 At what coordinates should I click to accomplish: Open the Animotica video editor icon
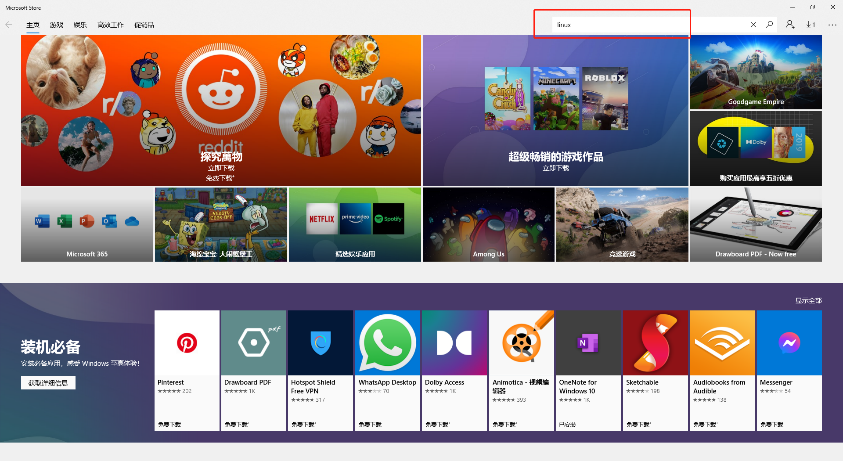pos(521,343)
